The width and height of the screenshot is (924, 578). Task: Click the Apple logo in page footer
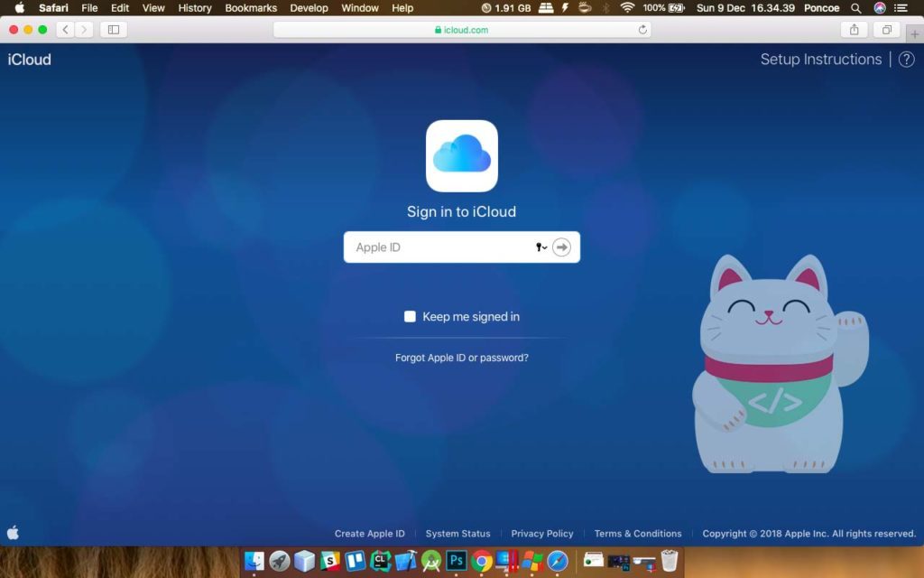tap(13, 533)
